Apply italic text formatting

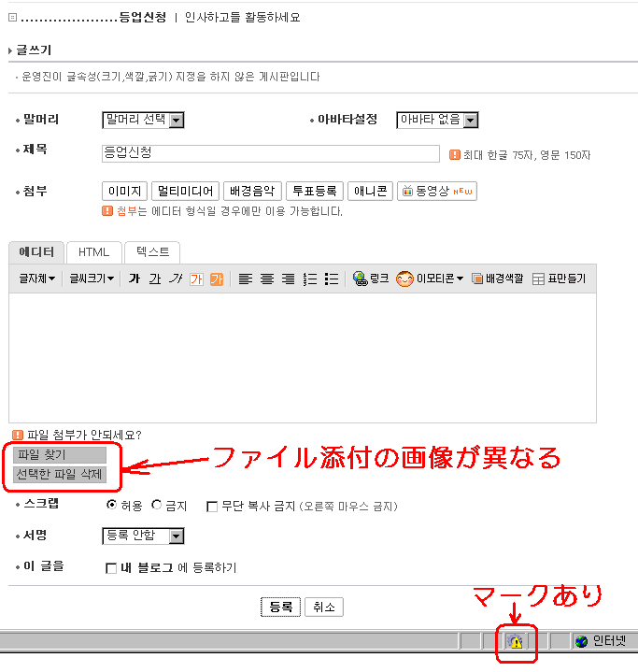tap(176, 279)
